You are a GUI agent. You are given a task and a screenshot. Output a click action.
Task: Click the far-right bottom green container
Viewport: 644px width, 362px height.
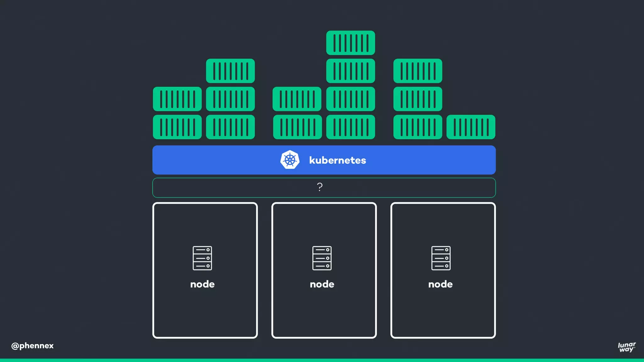click(470, 127)
